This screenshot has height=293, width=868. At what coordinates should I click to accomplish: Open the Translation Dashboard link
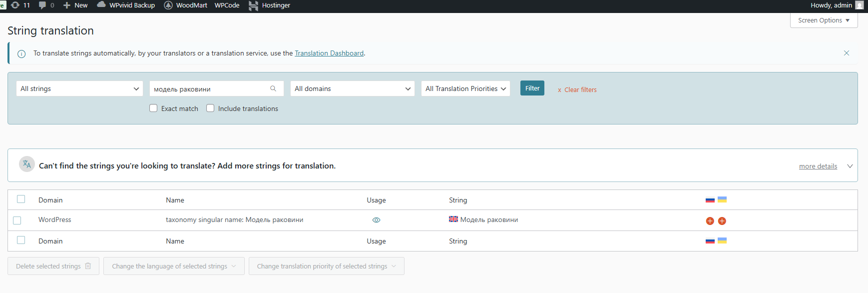pyautogui.click(x=329, y=53)
